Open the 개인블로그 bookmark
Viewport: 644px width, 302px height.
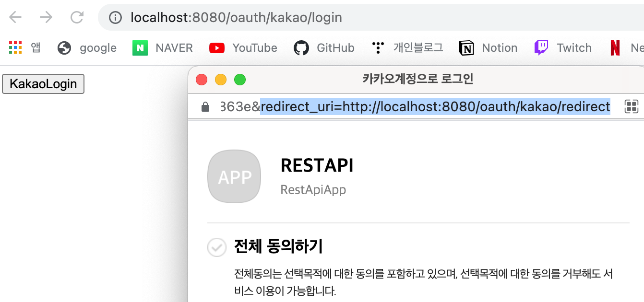(407, 47)
